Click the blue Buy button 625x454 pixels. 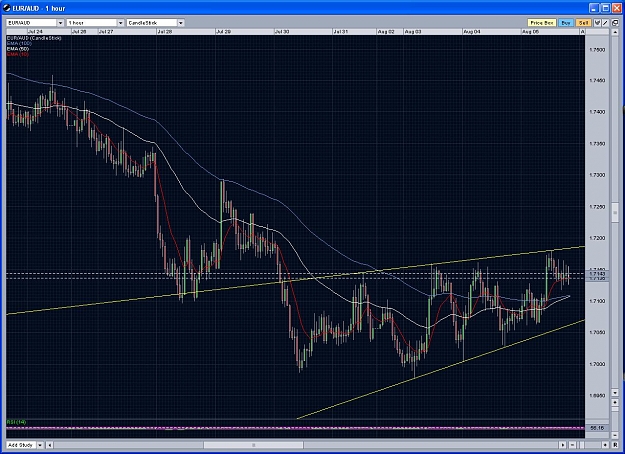(566, 23)
